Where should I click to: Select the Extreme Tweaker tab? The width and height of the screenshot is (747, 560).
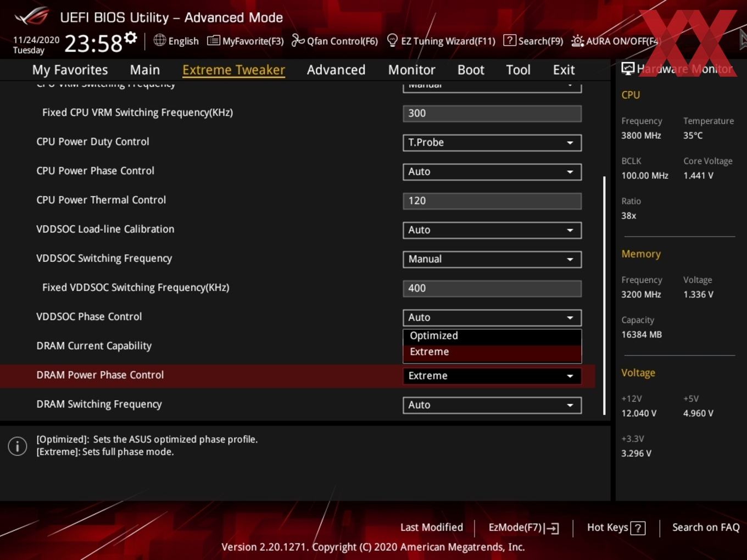[x=233, y=70]
